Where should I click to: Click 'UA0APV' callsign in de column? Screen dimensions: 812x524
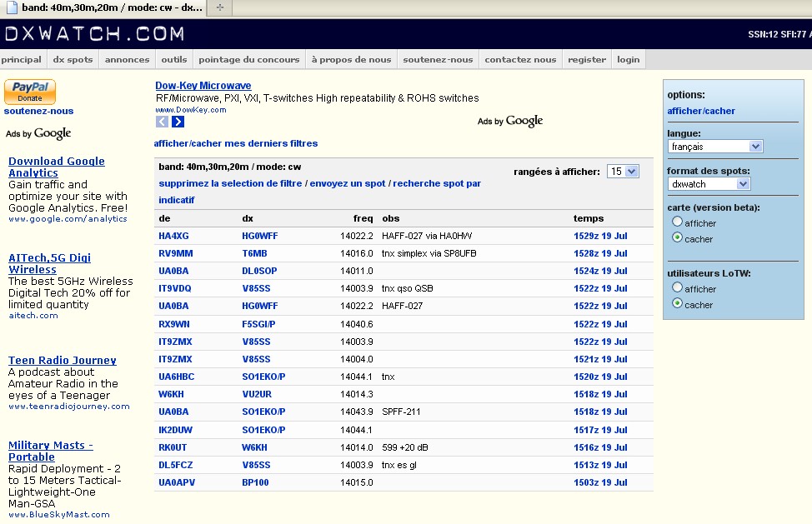pos(177,482)
